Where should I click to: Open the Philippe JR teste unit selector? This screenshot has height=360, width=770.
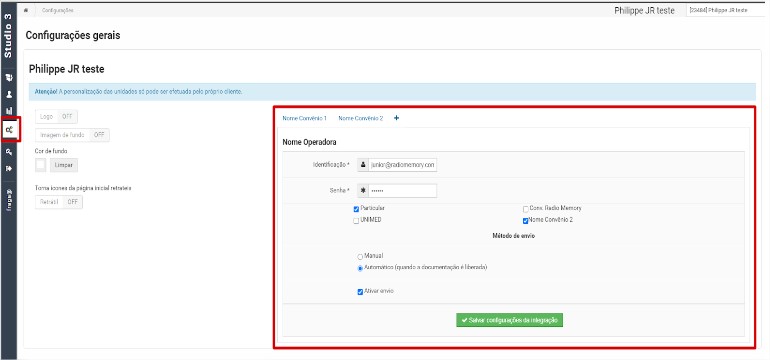tap(725, 10)
